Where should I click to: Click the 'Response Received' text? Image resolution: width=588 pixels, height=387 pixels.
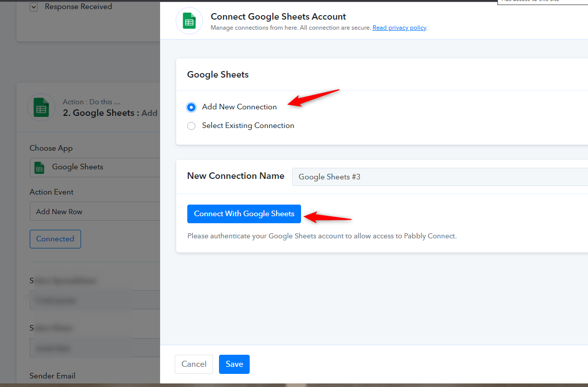pos(79,7)
